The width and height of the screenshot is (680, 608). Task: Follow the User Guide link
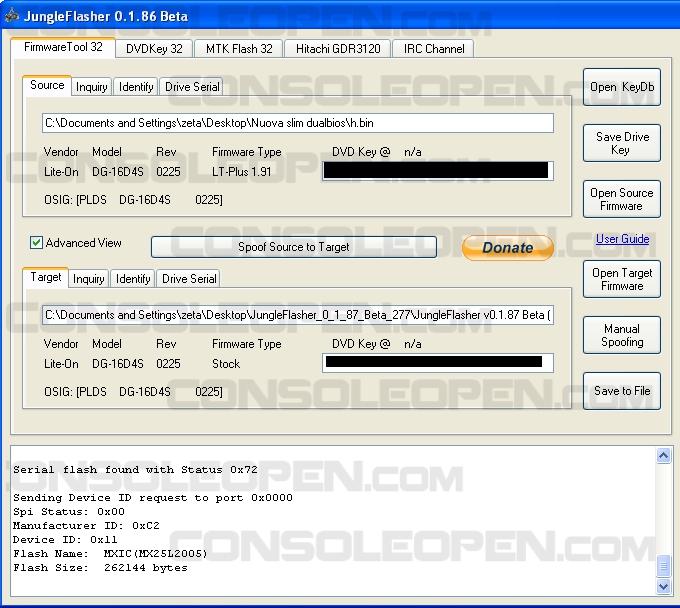[622, 239]
